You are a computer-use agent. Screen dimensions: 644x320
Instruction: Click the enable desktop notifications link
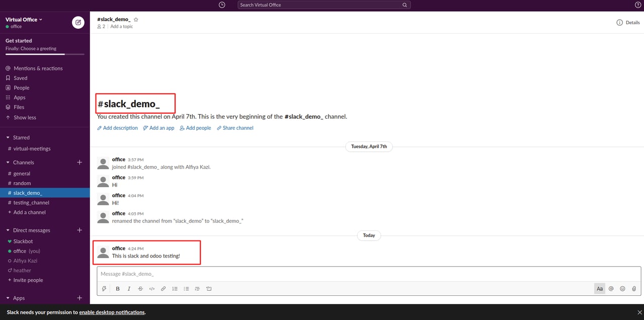point(112,312)
